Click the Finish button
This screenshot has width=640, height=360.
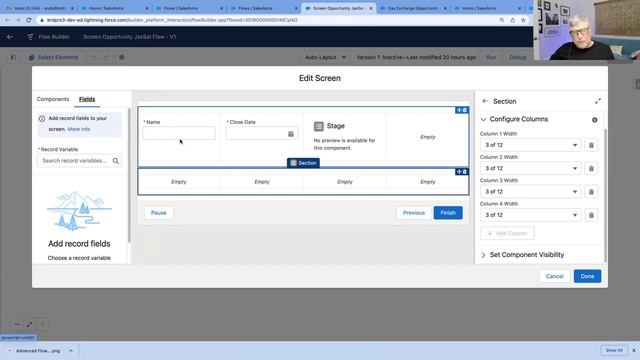tap(448, 213)
